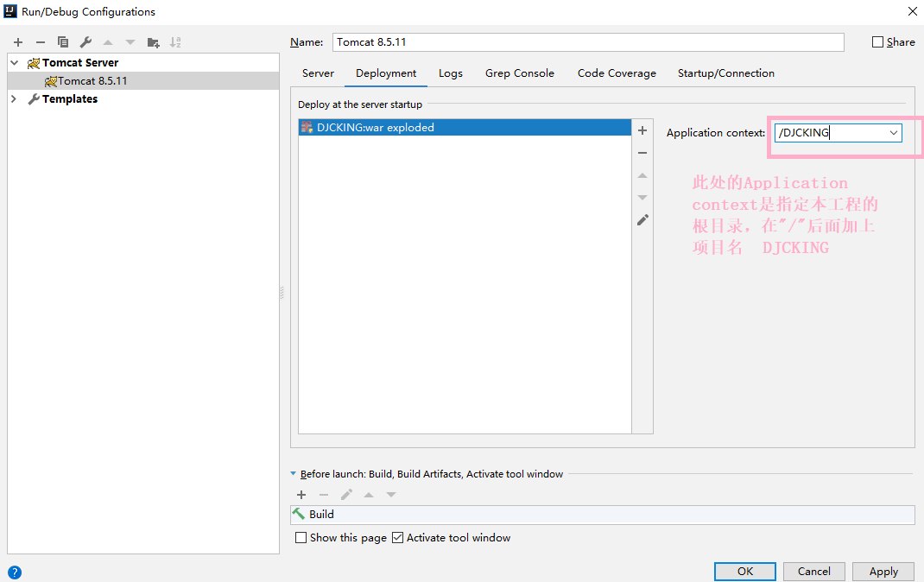Select the Deployment tab
The height and width of the screenshot is (582, 924).
[x=386, y=73]
